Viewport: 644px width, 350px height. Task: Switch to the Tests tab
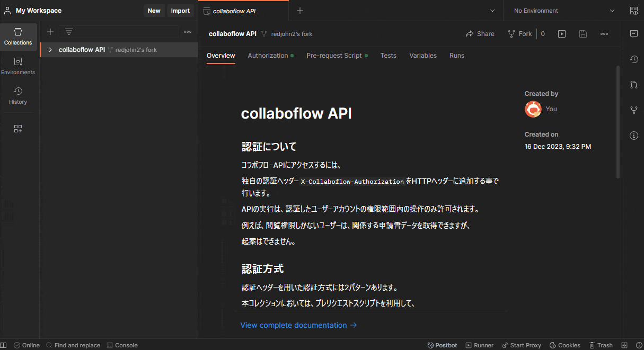pyautogui.click(x=389, y=56)
